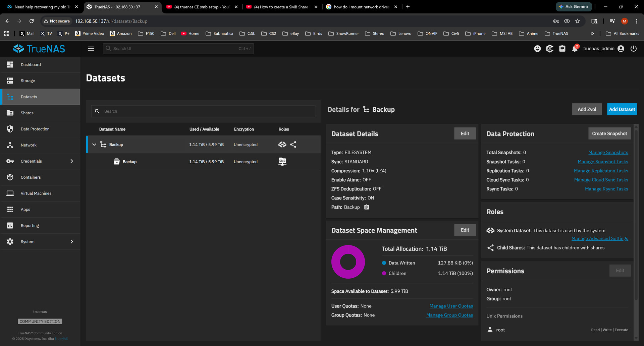
Task: Click the system dataset role icon on Backup row
Action: [282, 145]
